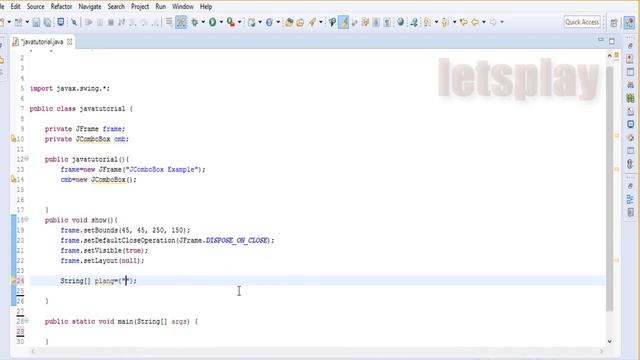Open the Edit menu
The image size is (640, 360).
(x=16, y=7)
